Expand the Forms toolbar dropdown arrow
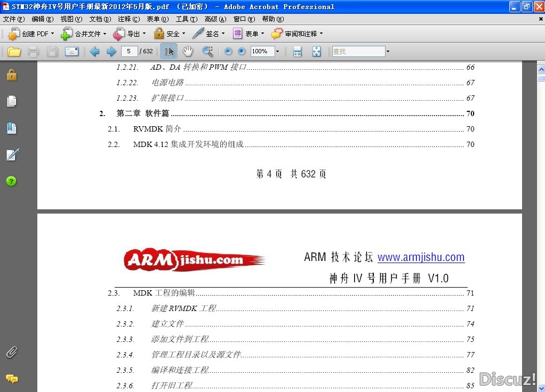 point(263,34)
